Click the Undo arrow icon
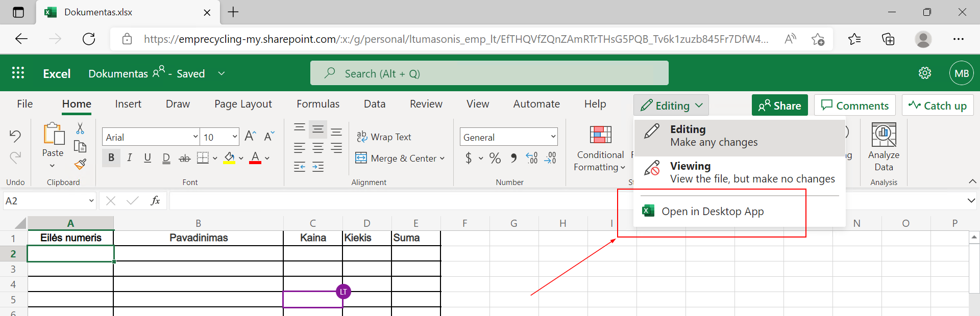This screenshot has height=316, width=980. (15, 136)
